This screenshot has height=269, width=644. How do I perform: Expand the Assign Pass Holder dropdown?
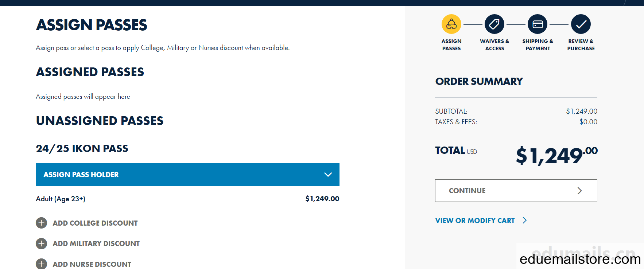(187, 175)
